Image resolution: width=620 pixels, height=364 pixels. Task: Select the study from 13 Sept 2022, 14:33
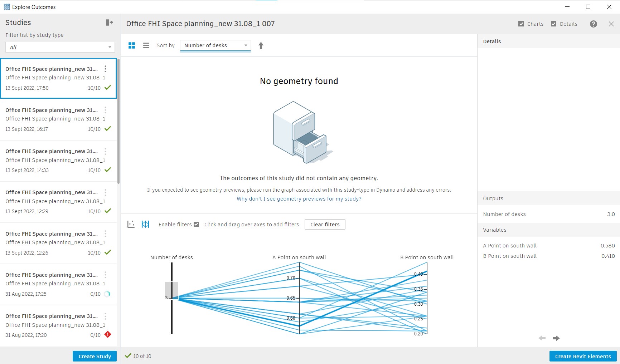coord(58,161)
